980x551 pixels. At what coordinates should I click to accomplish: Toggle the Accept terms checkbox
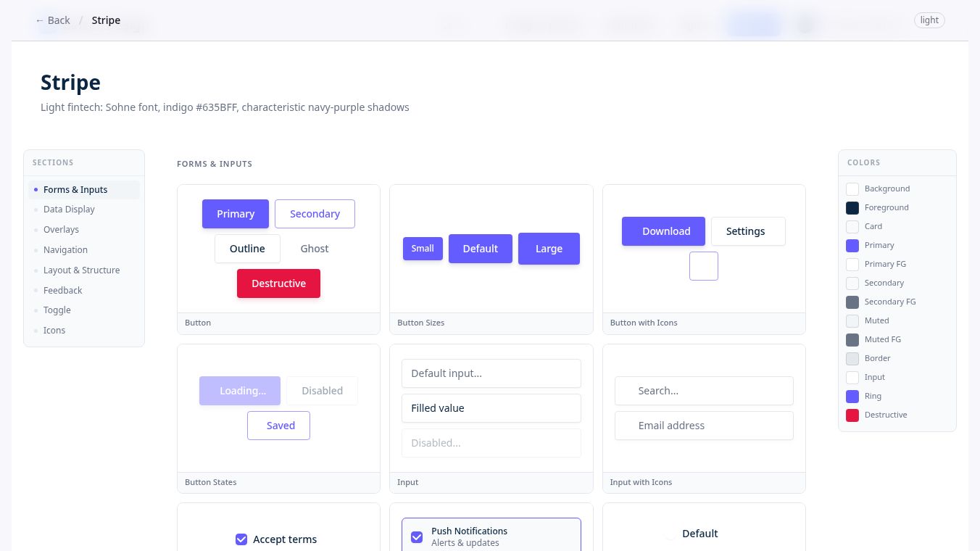click(x=241, y=539)
